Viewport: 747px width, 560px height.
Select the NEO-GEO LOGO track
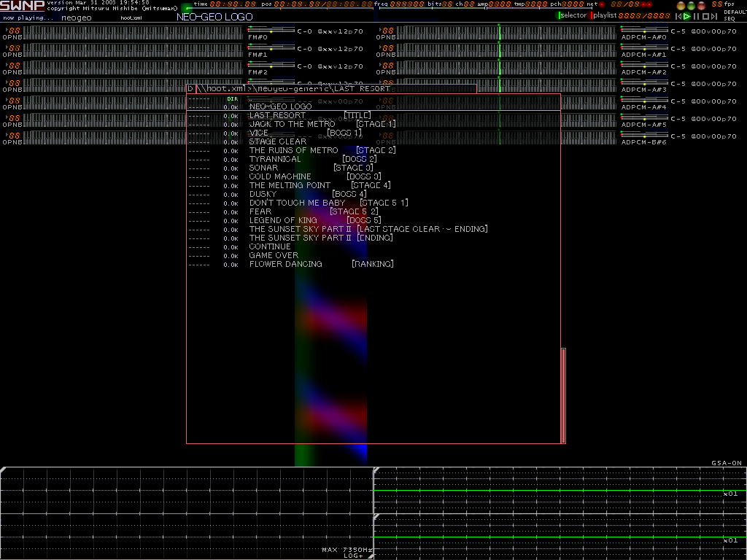click(x=374, y=106)
